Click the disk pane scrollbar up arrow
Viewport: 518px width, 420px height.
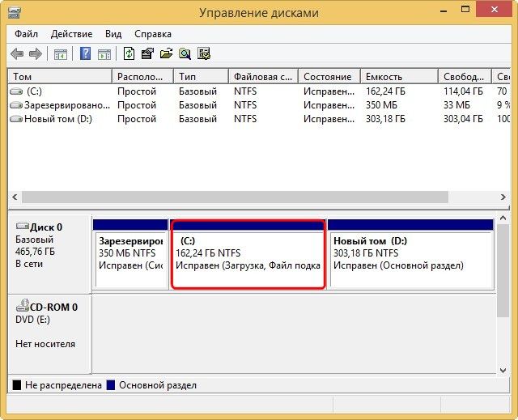[x=503, y=218]
